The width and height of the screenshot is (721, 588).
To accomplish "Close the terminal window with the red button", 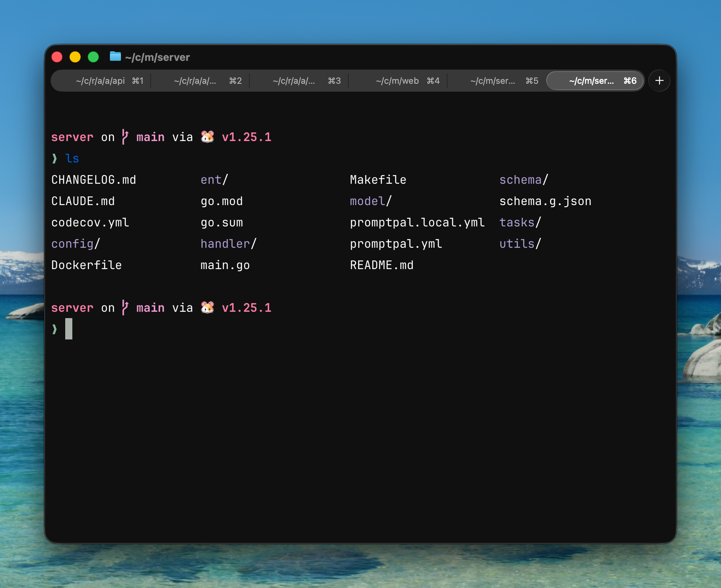I will coord(57,57).
